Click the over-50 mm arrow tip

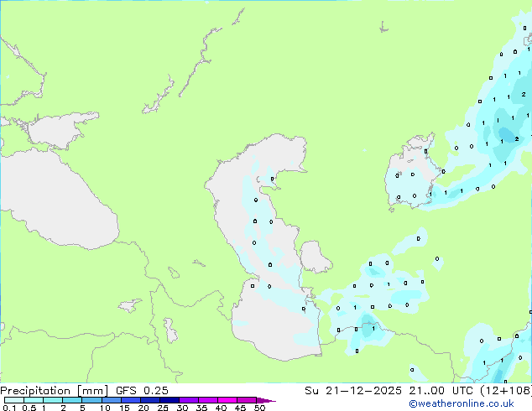(x=266, y=400)
